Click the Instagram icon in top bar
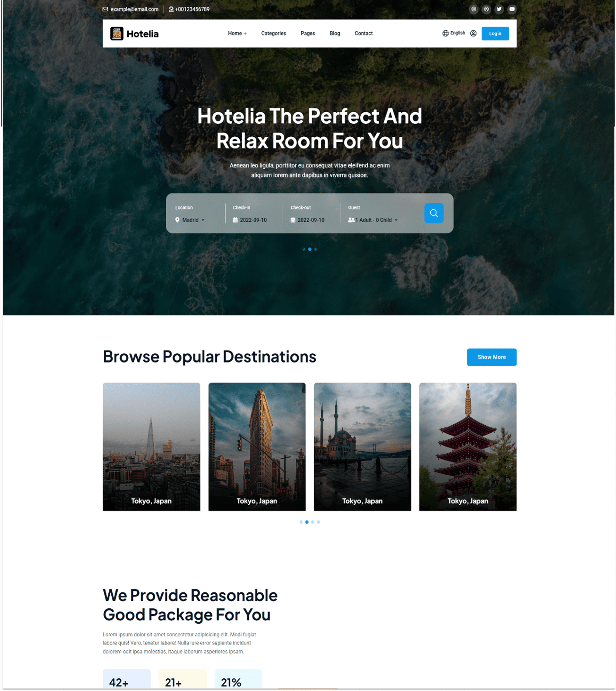Viewport: 616px width, 691px height. [x=474, y=9]
